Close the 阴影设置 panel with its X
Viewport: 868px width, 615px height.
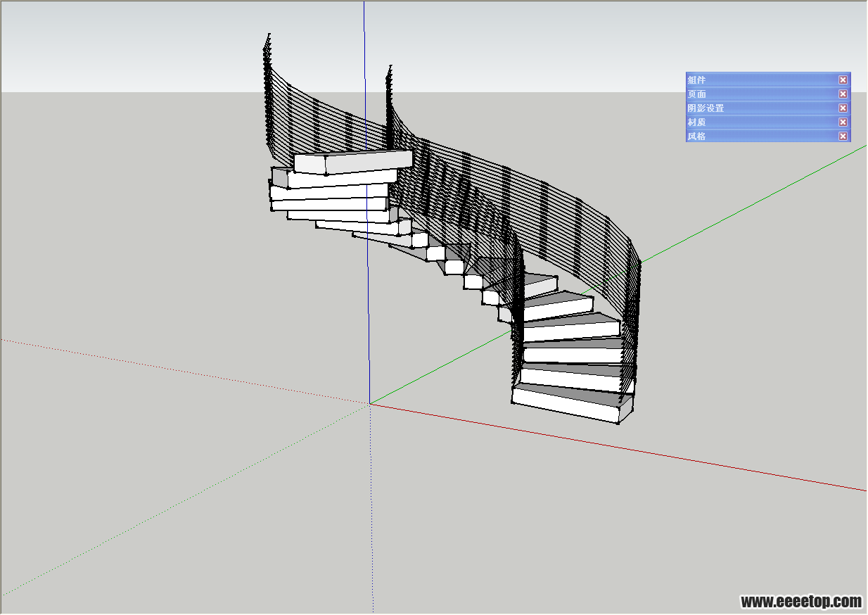click(x=843, y=108)
